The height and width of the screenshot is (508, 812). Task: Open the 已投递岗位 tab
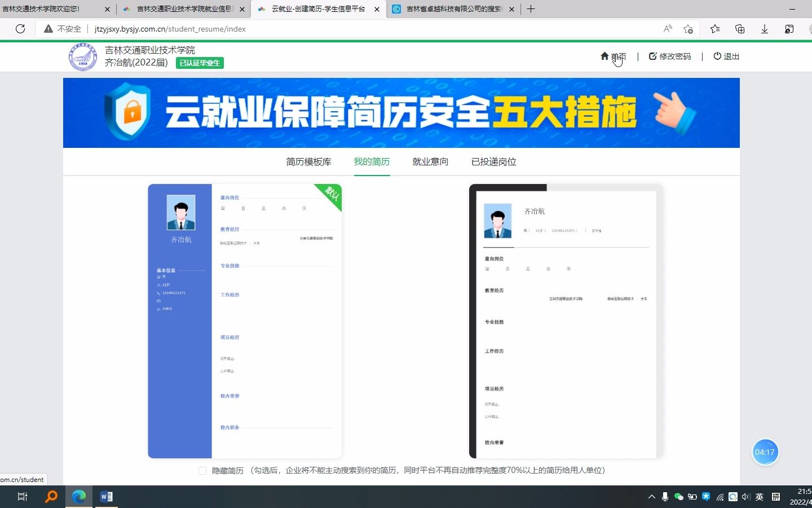(493, 162)
